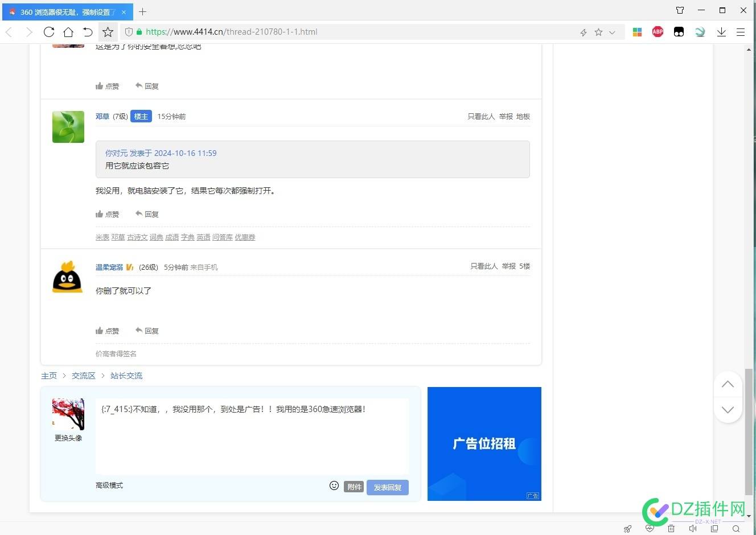756x535 pixels.
Task: Click inside the reply text area
Action: [x=252, y=436]
